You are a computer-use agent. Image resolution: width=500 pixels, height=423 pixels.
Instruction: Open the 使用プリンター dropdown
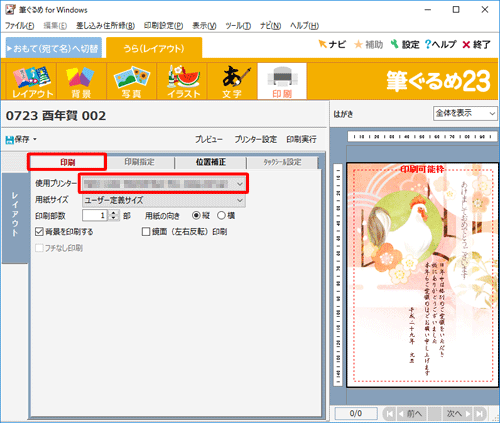tap(164, 184)
